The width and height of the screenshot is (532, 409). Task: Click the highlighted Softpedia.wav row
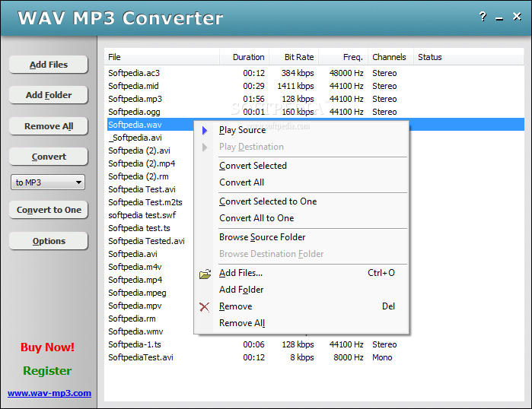tap(150, 125)
